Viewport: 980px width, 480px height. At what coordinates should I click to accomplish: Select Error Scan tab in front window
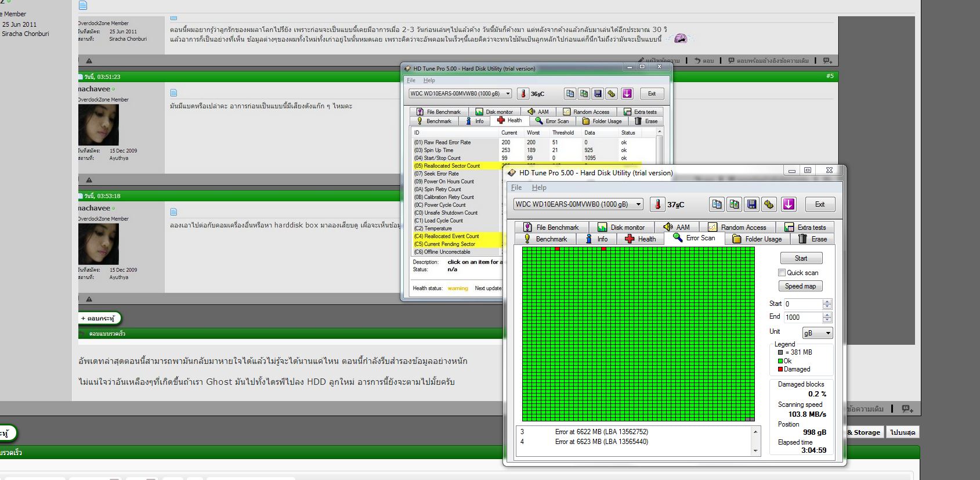[x=694, y=238]
